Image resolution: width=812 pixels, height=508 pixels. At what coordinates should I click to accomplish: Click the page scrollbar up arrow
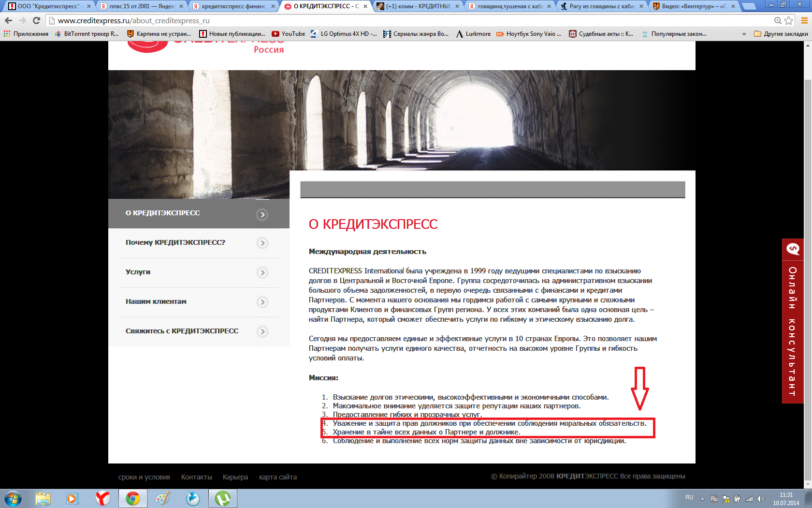(x=808, y=45)
